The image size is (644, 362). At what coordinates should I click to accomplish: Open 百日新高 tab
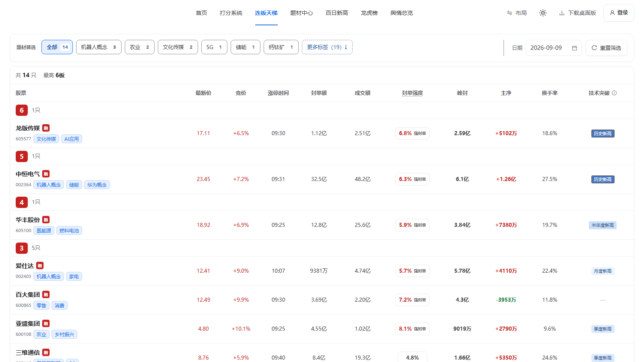[x=337, y=13]
